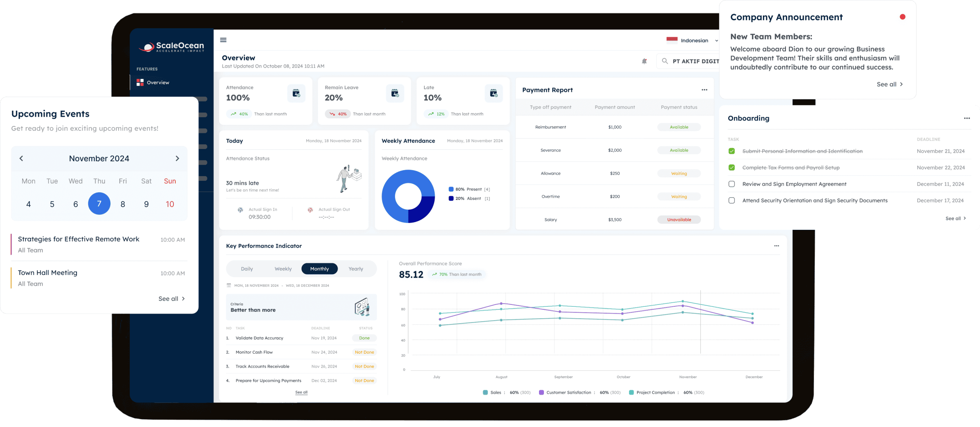Check Review and Sign Employment Agreement task

[732, 184]
